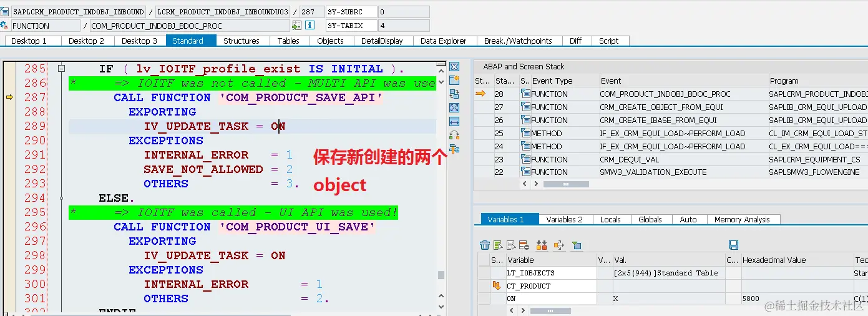Click the SY-SUBRC variable field
This screenshot has height=316, width=868.
(351, 12)
